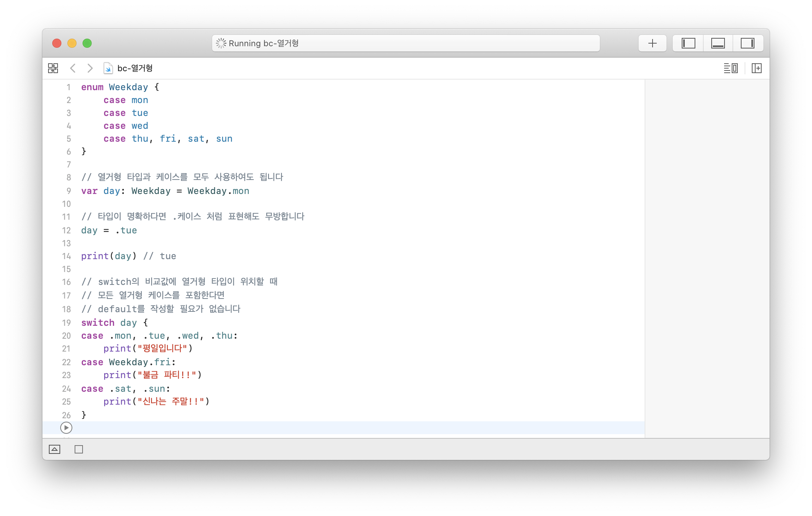Viewport: 812px width, 516px height.
Task: Go back with the left chevron
Action: (x=73, y=68)
